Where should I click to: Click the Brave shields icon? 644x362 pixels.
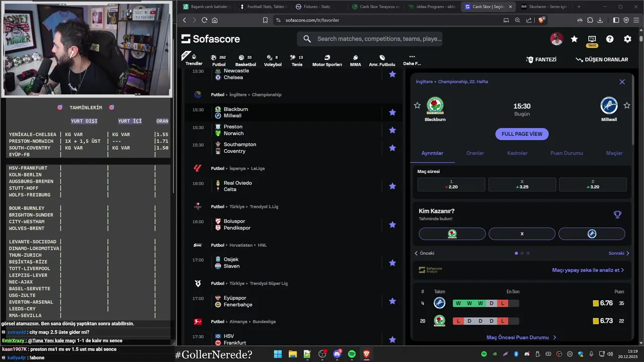click(541, 20)
